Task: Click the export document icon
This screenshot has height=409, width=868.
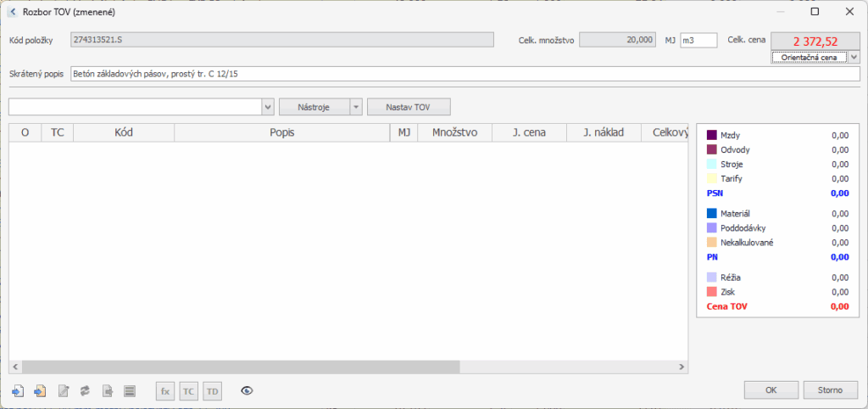Action: pyautogui.click(x=108, y=390)
